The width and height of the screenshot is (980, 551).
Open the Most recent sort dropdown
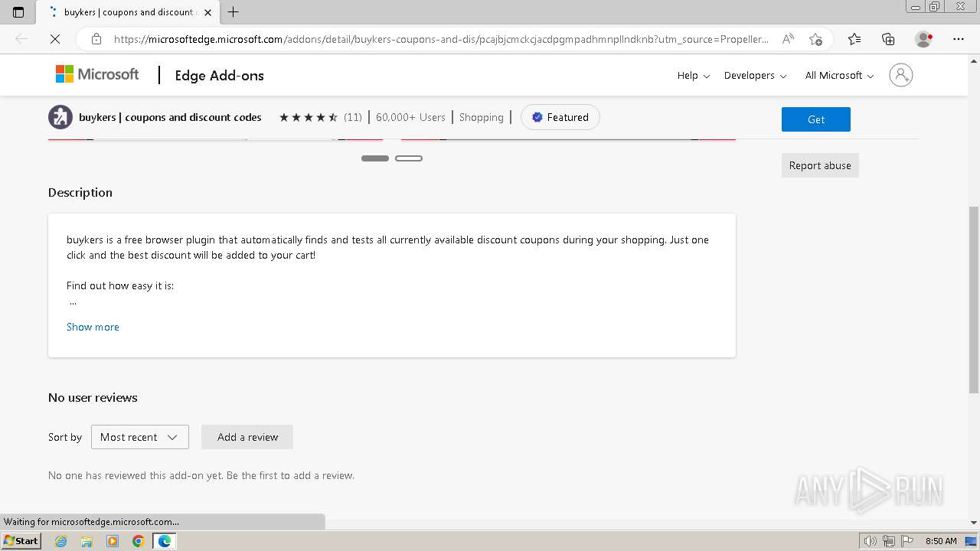coord(140,437)
